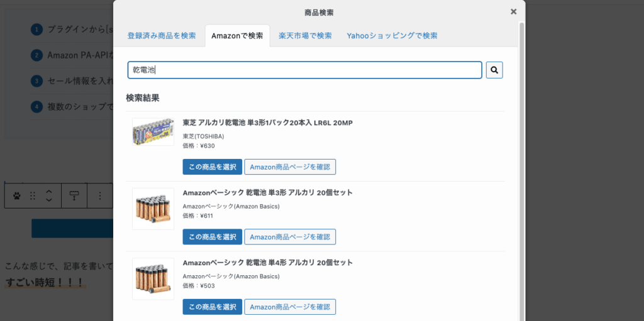
Task: Open the three-dot block options menu
Action: [x=100, y=196]
